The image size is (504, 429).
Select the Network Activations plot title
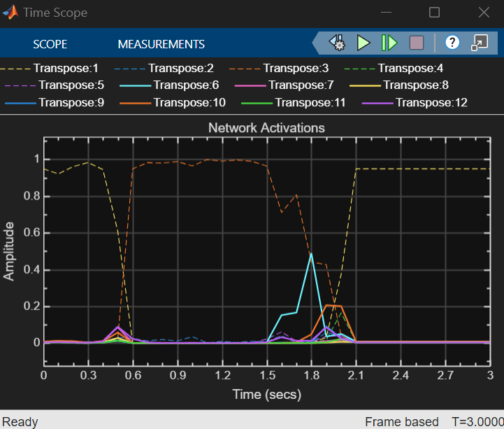[x=266, y=128]
